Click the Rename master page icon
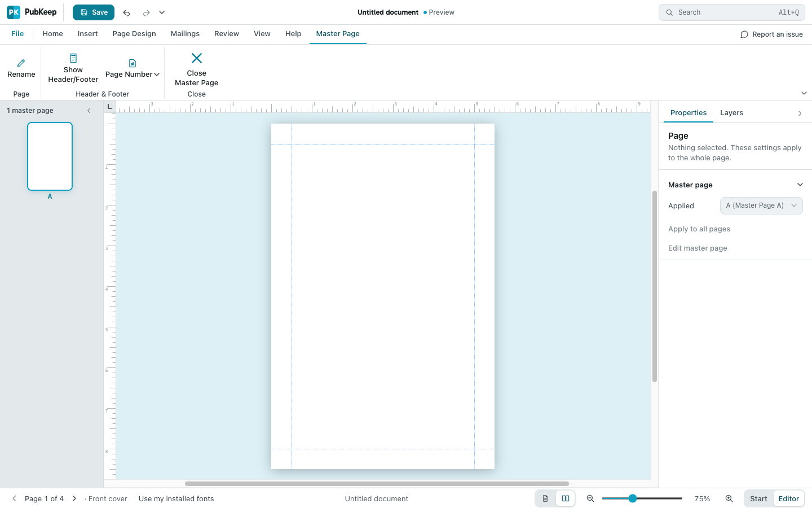812x508 pixels. (x=21, y=63)
